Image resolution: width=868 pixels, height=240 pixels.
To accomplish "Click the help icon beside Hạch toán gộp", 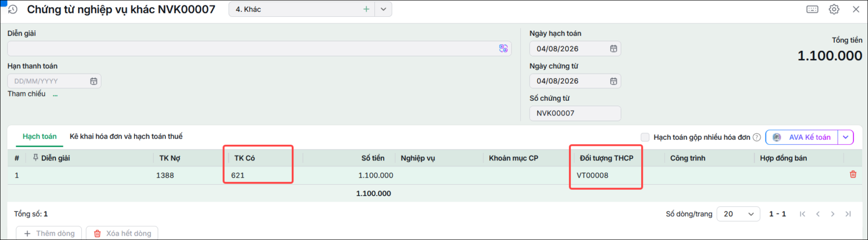I will [x=757, y=138].
